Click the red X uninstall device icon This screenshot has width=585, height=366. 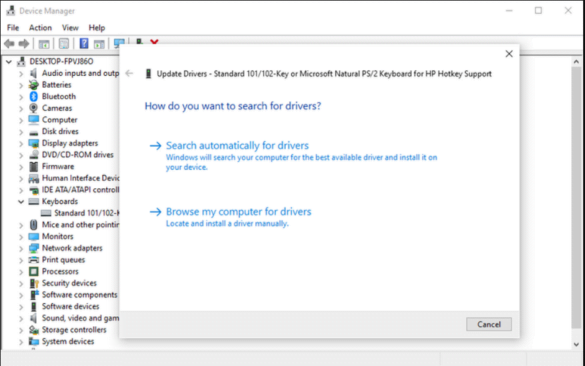pos(154,43)
